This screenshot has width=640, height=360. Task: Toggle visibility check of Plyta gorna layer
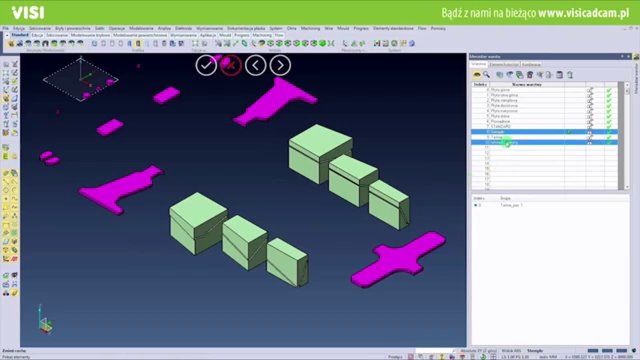coord(590,90)
